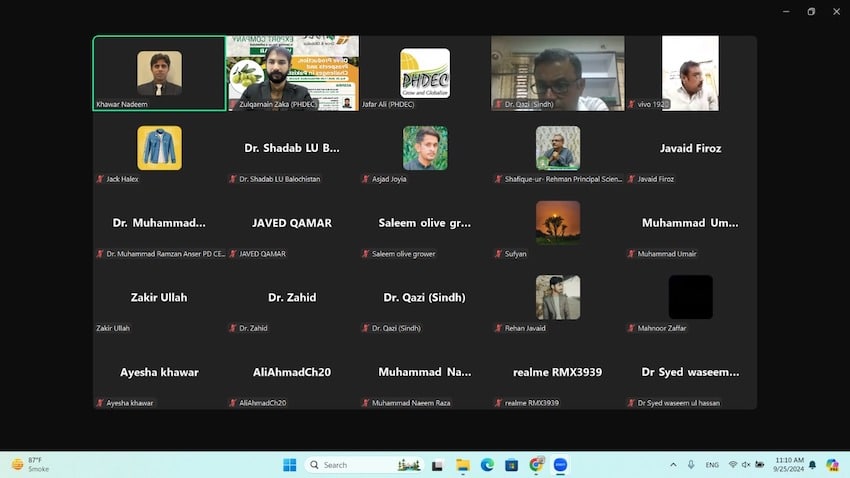
Task: Click the microphone icon in the system tray
Action: 690,465
